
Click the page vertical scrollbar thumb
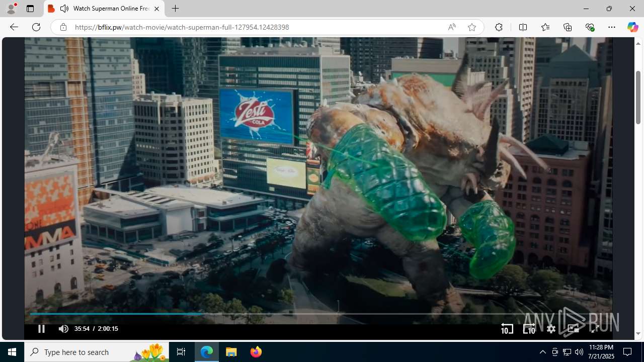[638, 98]
